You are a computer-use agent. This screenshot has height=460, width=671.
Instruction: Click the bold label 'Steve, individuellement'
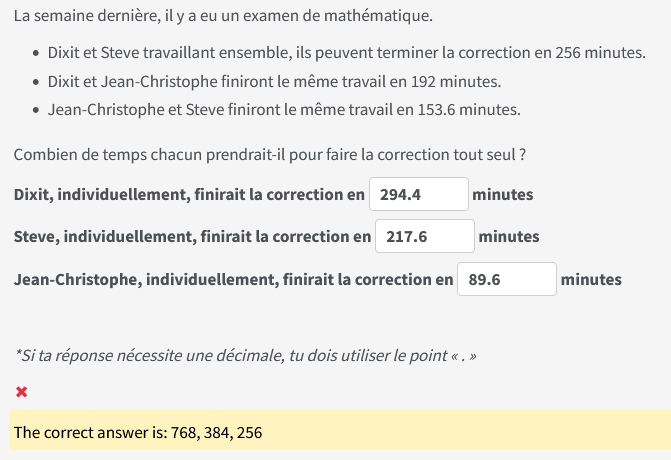(192, 237)
